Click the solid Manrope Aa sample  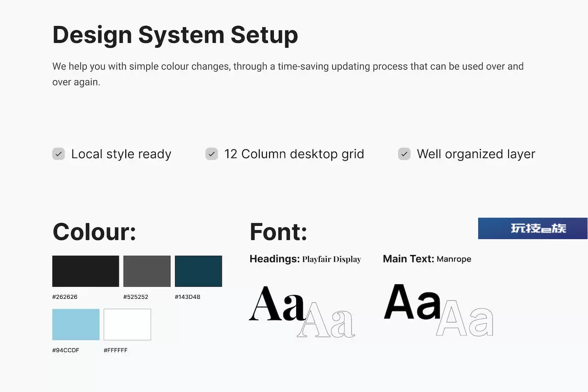(x=412, y=302)
